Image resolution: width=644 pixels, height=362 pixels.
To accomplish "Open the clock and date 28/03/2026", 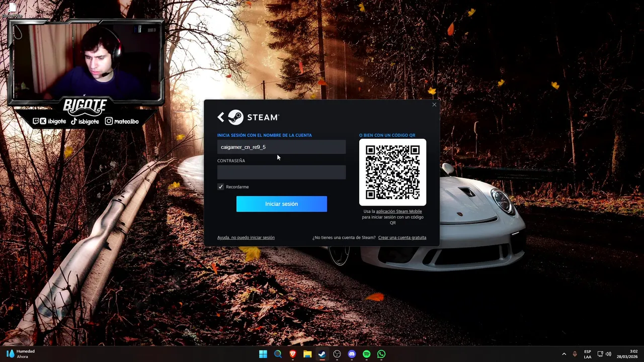I will [627, 354].
